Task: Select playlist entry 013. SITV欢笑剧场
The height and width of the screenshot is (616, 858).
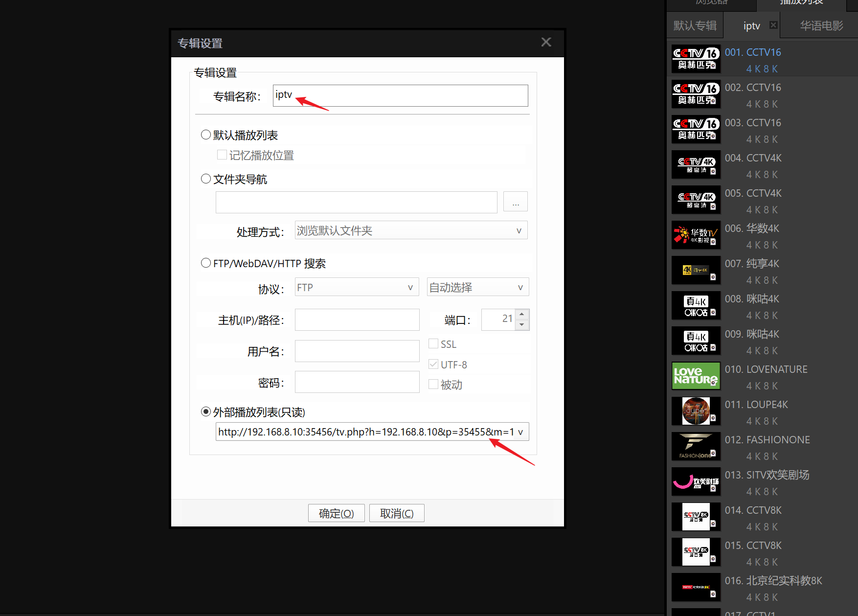Action: [763, 482]
